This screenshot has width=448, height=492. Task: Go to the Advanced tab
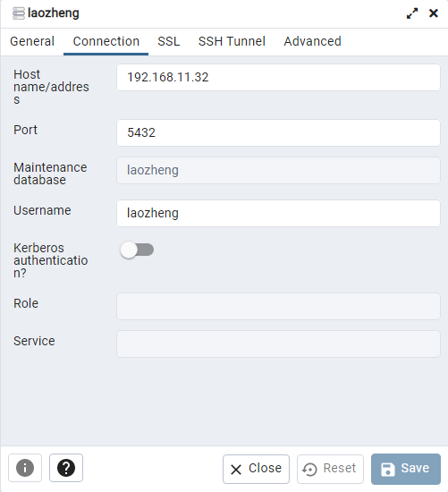(312, 41)
